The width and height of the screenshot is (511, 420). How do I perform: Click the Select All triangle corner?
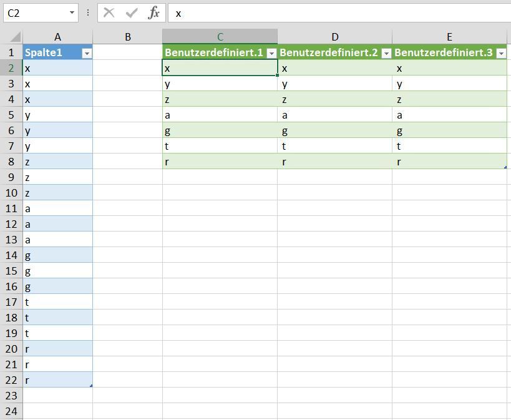pyautogui.click(x=15, y=37)
